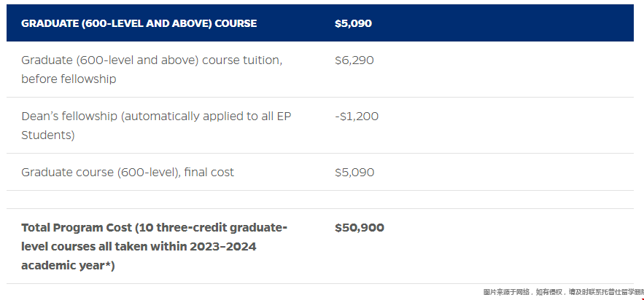Click the red mark at the bottom-right corner
The height and width of the screenshot is (300, 644).
coord(642,299)
